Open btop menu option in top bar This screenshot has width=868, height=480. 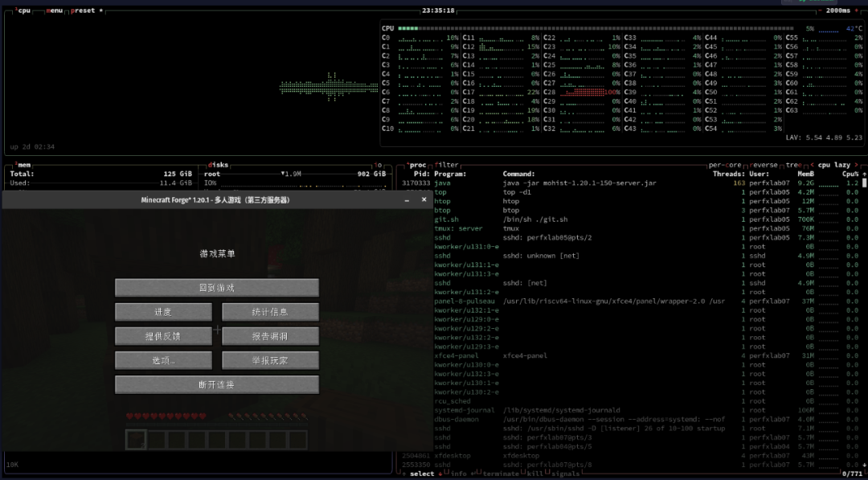(55, 10)
